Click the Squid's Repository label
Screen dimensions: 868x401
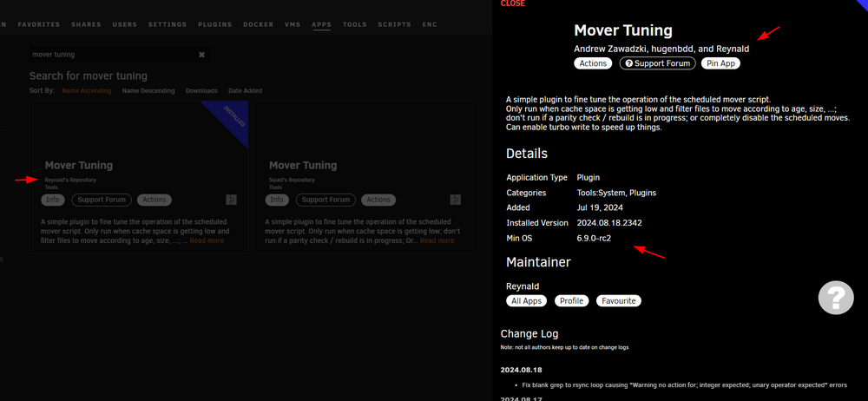292,180
